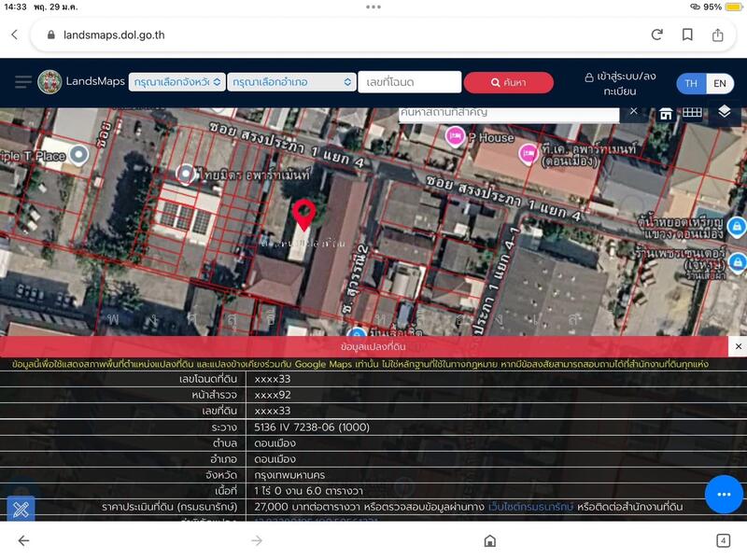Tap the map layers stack icon
The height and width of the screenshot is (560, 747).
[x=725, y=112]
